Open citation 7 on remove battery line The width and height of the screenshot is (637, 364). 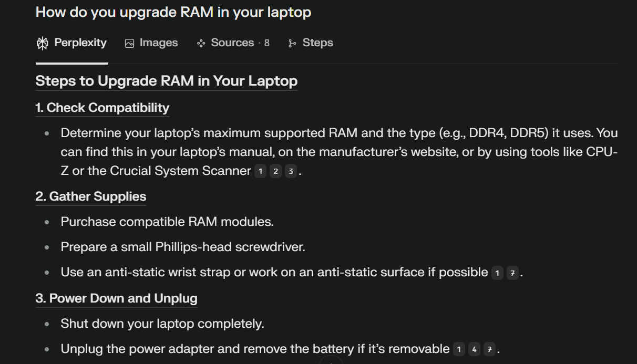[489, 350]
